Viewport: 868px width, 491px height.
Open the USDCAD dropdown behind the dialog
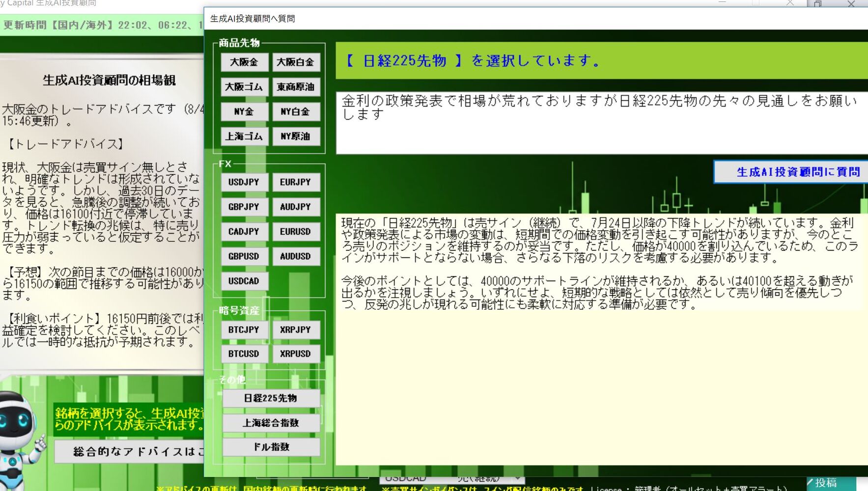[518, 478]
